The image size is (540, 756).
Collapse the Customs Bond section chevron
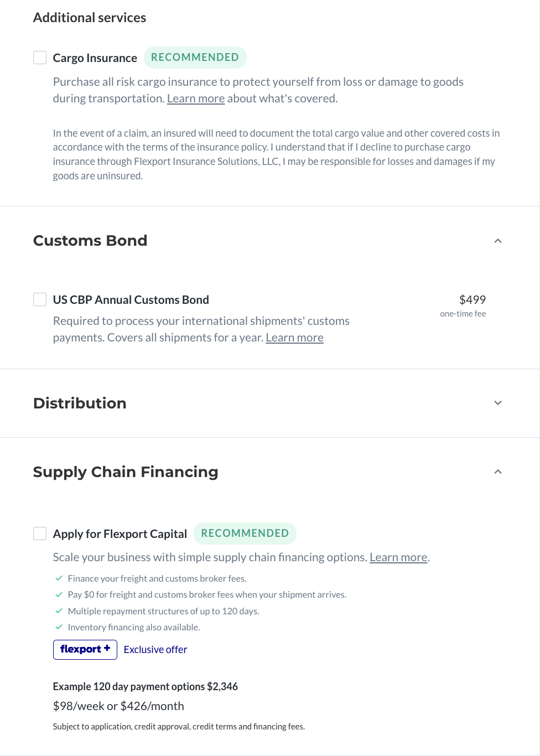tap(498, 241)
